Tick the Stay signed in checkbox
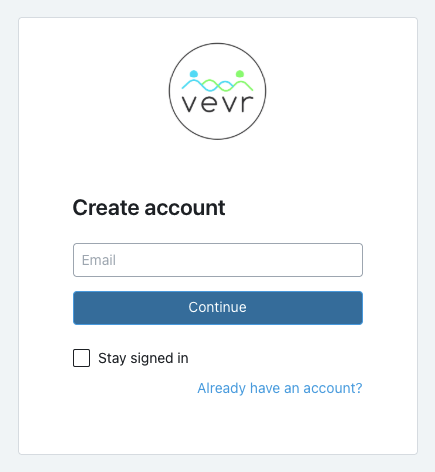This screenshot has width=435, height=472. [81, 358]
